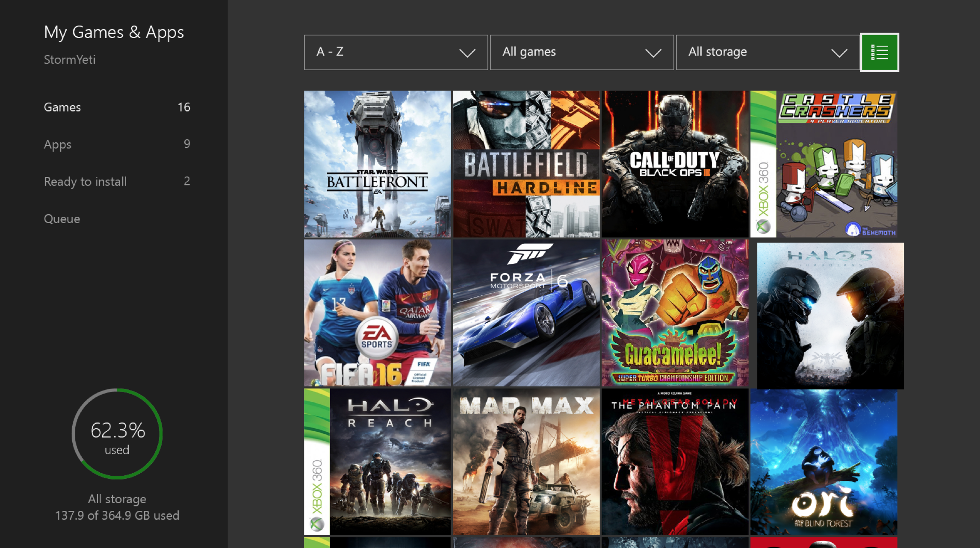Open Halo 5 Guardians game tile
This screenshot has height=548, width=980.
pos(830,315)
